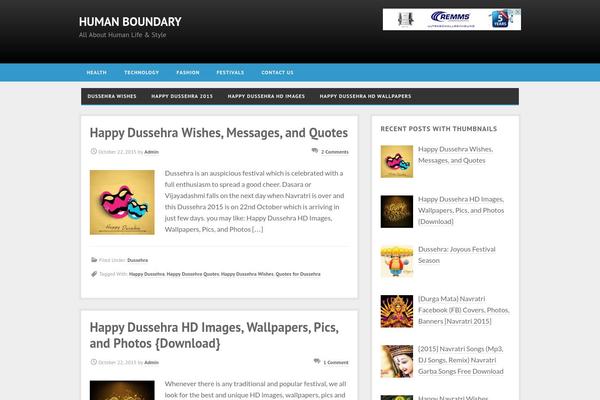Open the Quotes for Dussehra tag link

click(x=298, y=274)
